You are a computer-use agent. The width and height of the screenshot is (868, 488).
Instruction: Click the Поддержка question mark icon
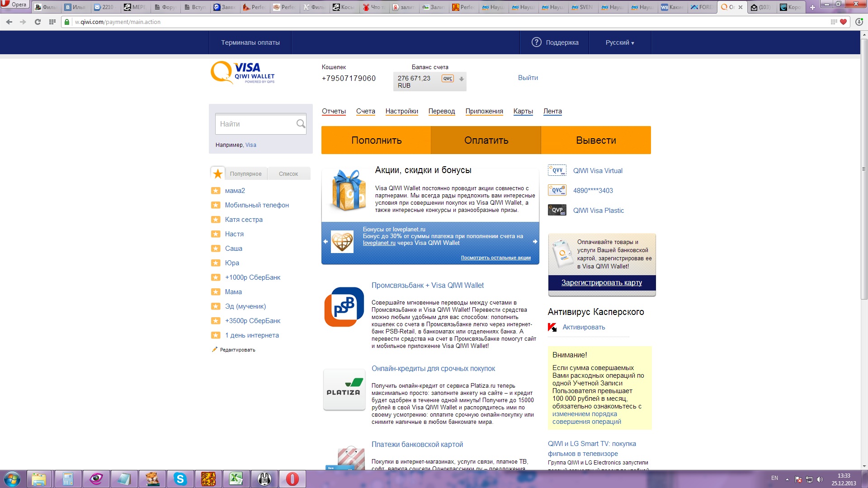pos(536,42)
